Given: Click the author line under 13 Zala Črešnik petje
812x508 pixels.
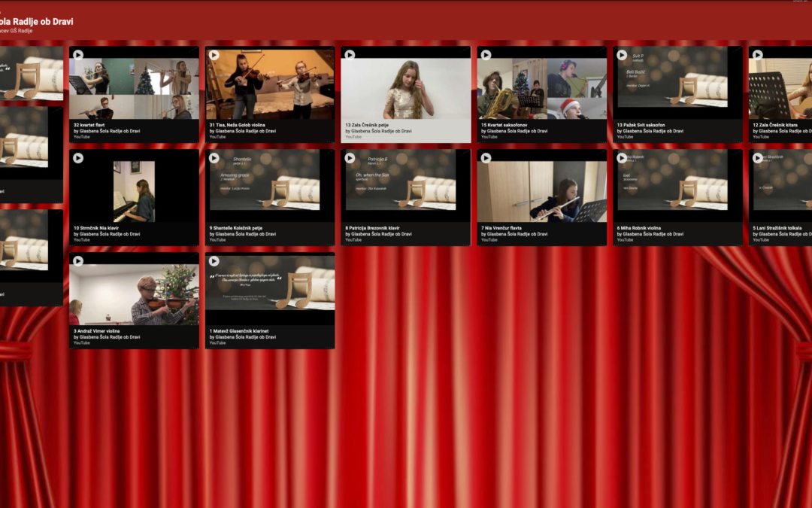Looking at the screenshot, I should click(378, 131).
